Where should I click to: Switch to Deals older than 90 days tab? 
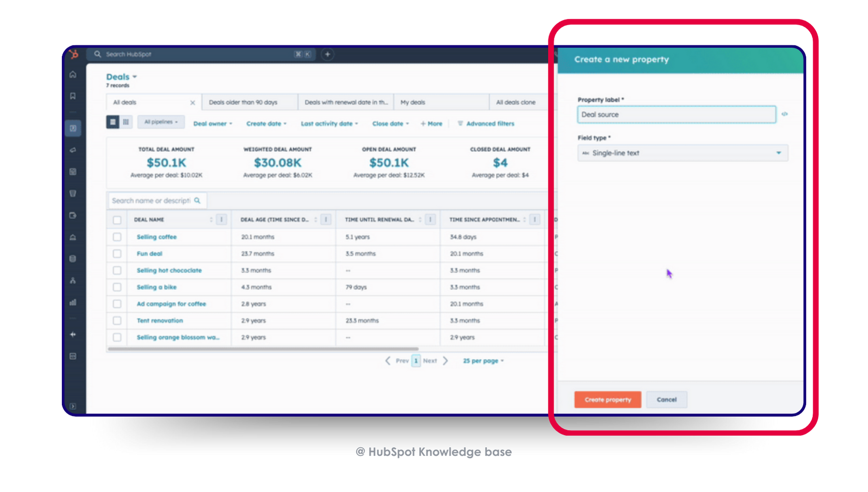click(x=250, y=102)
